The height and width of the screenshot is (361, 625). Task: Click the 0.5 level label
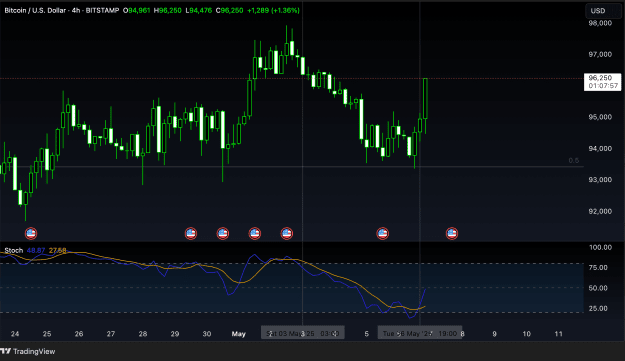click(574, 161)
